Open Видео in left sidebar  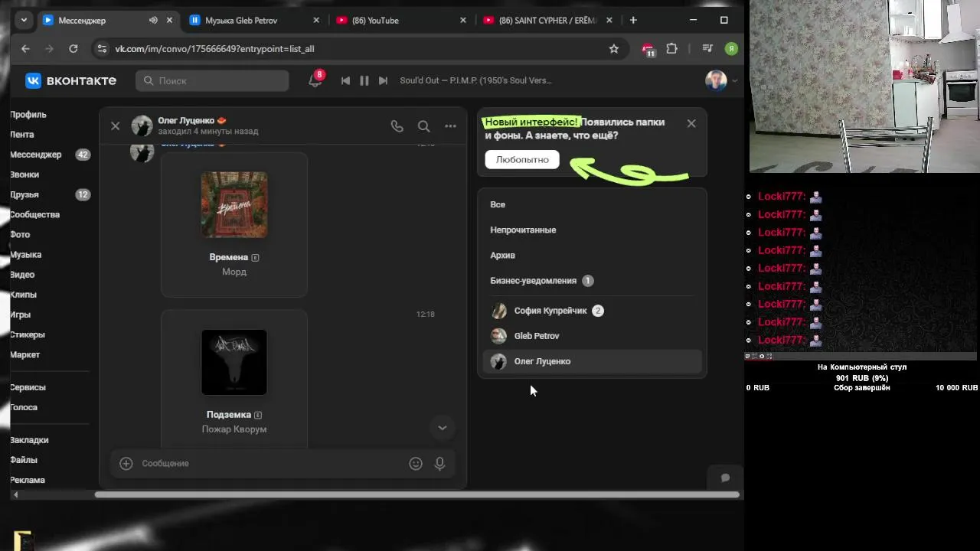click(x=23, y=274)
